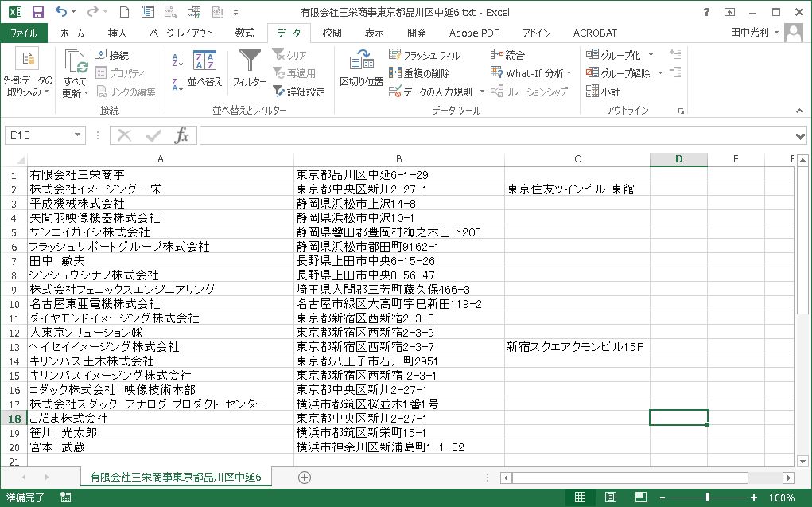Switch to Normal view in status bar
The width and height of the screenshot is (812, 507).
580,497
